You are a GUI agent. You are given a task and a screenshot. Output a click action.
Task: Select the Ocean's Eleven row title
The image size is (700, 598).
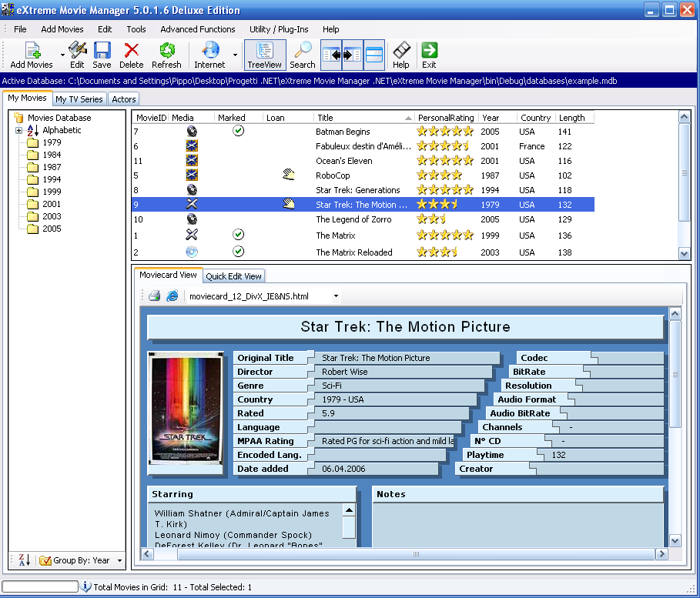pos(344,161)
